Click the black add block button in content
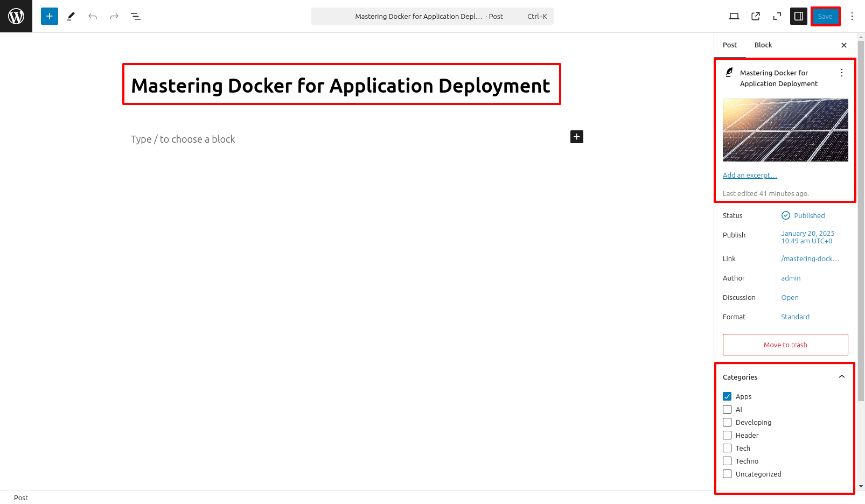Image resolution: width=865 pixels, height=504 pixels. click(x=577, y=137)
